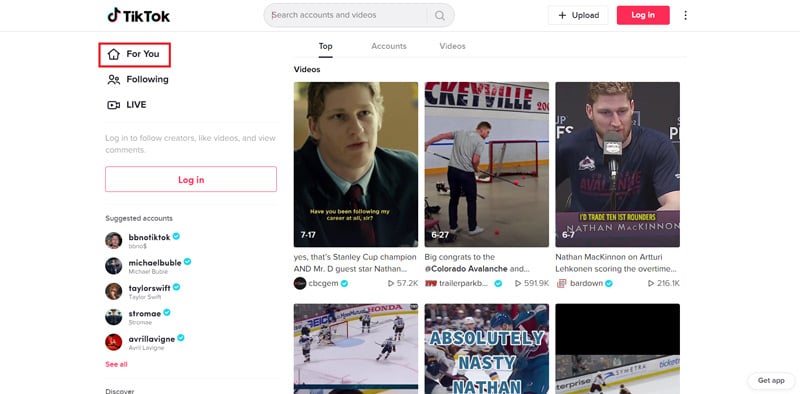The height and width of the screenshot is (394, 800).
Task: Click the avrillavigne username text
Action: click(152, 339)
